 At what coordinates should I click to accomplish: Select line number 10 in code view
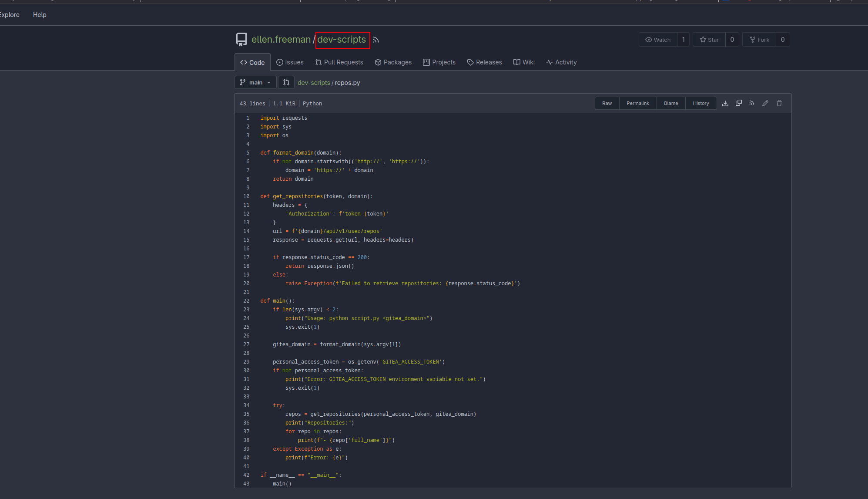point(246,196)
